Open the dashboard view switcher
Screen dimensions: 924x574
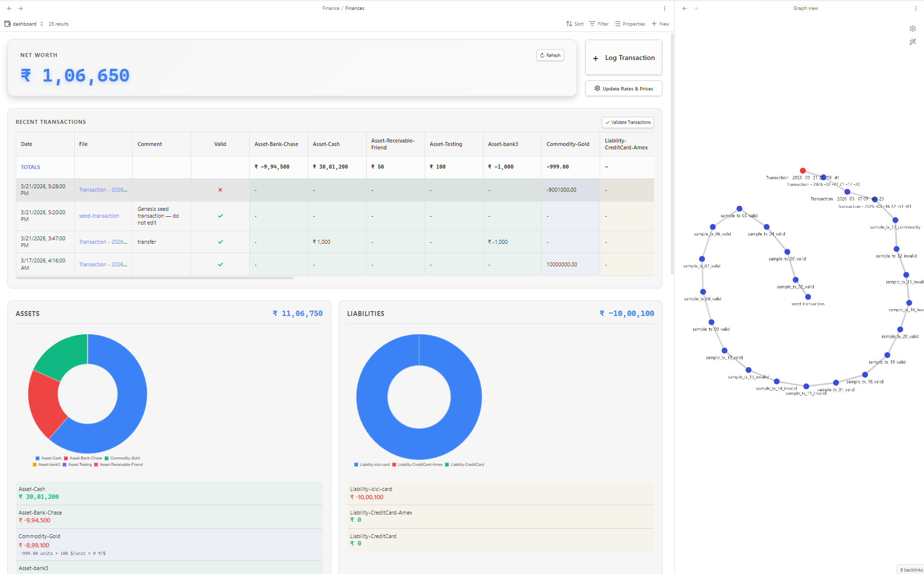pyautogui.click(x=24, y=24)
